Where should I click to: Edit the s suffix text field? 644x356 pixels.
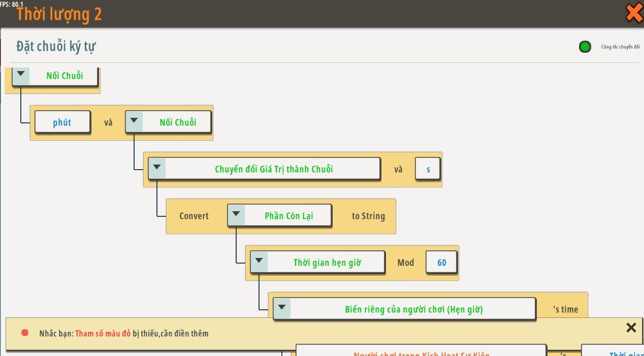click(428, 169)
